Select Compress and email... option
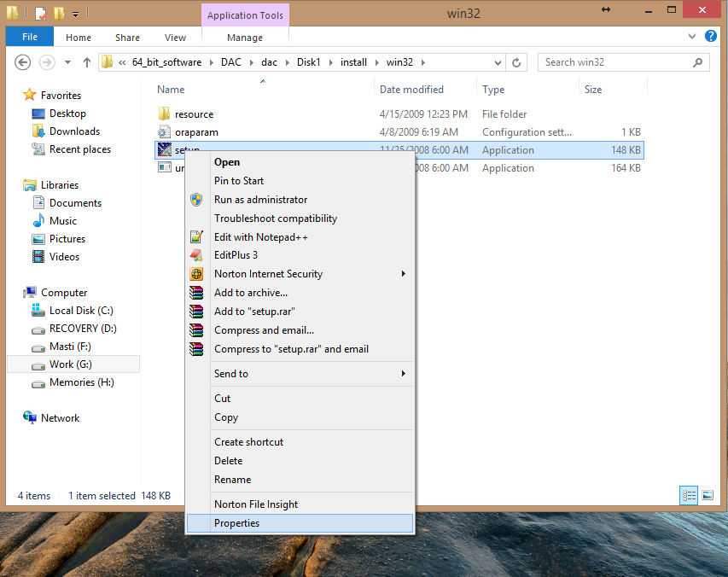 (x=300, y=330)
